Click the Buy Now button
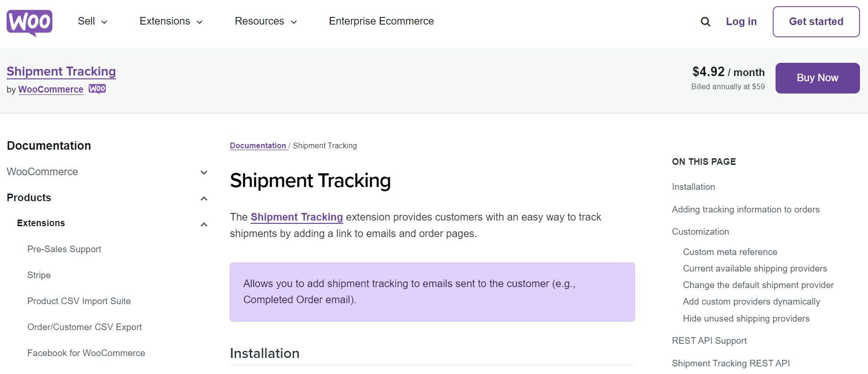This screenshot has height=374, width=868. click(x=818, y=78)
